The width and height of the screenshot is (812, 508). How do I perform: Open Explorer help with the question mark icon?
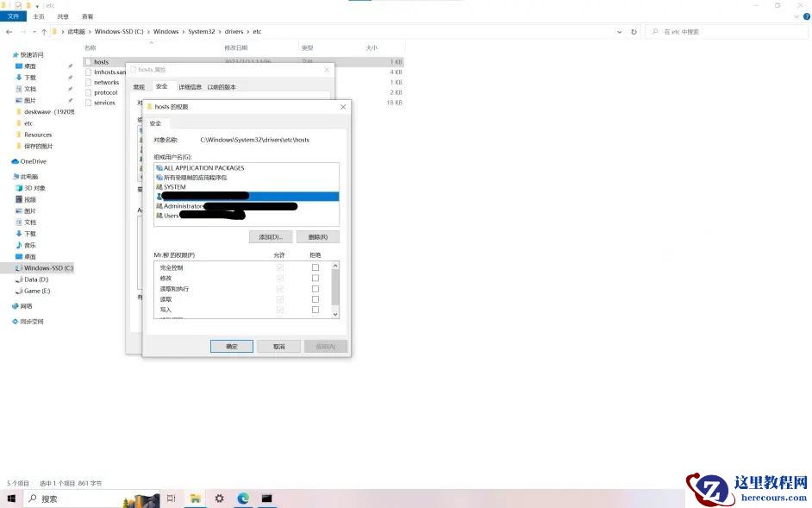806,16
